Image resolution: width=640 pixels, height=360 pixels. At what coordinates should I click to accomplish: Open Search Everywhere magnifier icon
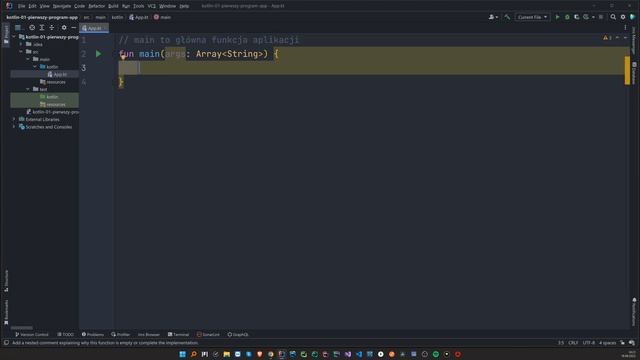point(613,17)
